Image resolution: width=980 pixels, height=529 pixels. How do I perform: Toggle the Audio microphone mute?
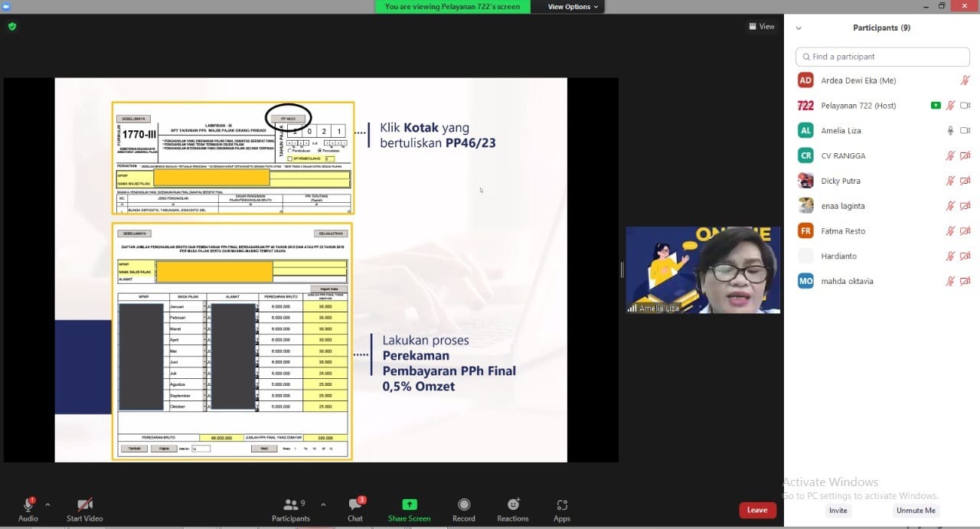pos(28,505)
